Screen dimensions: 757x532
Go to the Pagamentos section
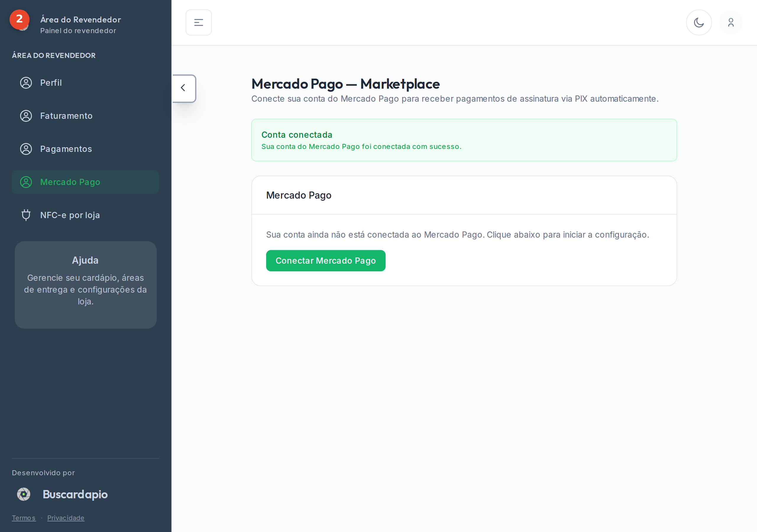click(x=85, y=149)
